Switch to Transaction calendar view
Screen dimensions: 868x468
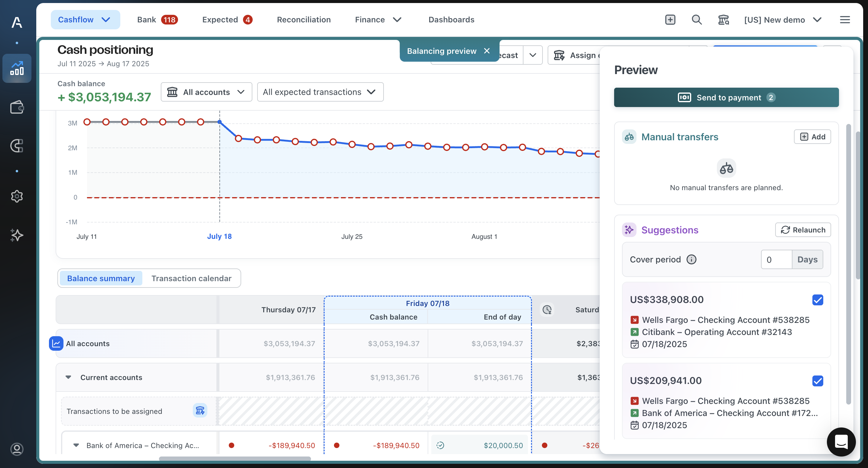pos(191,278)
